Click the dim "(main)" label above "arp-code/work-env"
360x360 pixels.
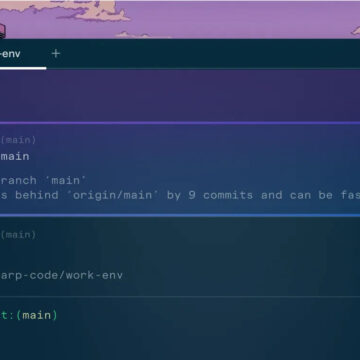18,235
